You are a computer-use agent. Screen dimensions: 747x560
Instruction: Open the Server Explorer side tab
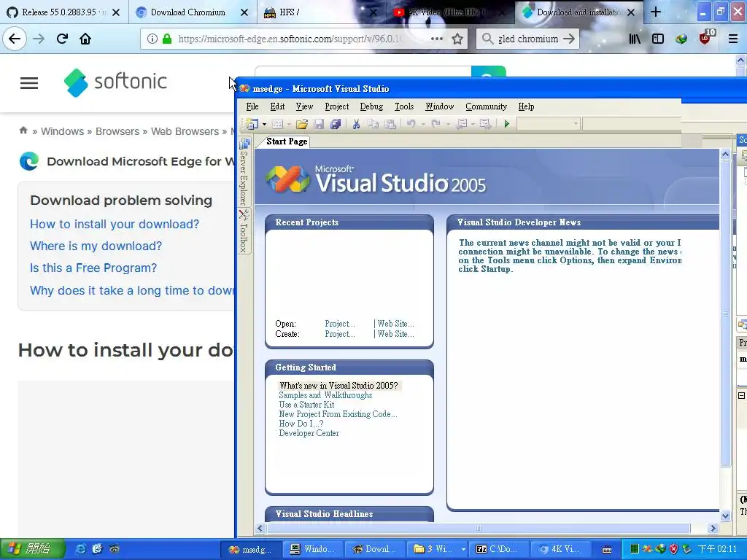244,171
